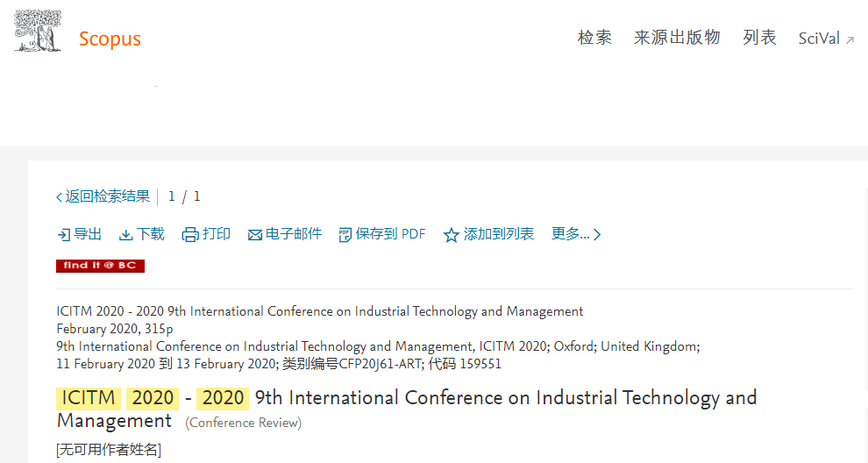
Task: Click the SciVal external arrow icon
Action: click(850, 39)
